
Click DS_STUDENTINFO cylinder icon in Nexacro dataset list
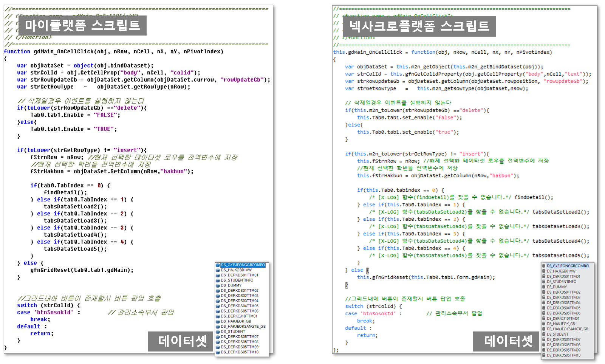pyautogui.click(x=544, y=282)
